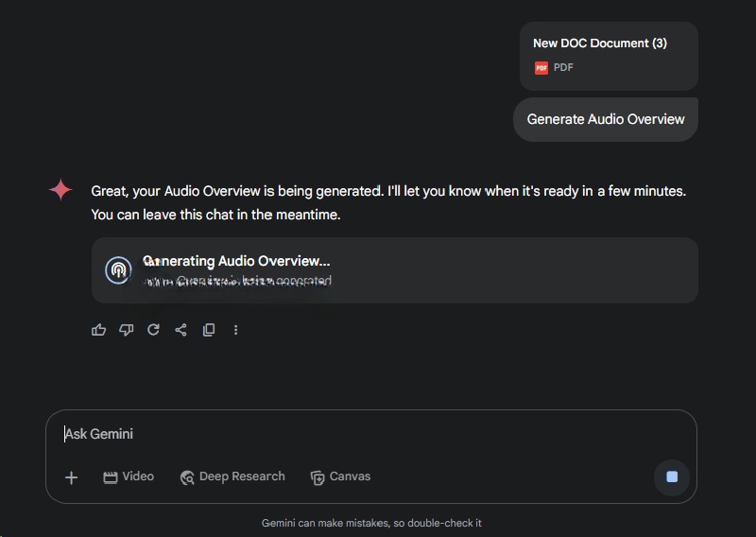This screenshot has height=537, width=756.
Task: Click 'You can leave this chat' text line
Action: pyautogui.click(x=215, y=215)
